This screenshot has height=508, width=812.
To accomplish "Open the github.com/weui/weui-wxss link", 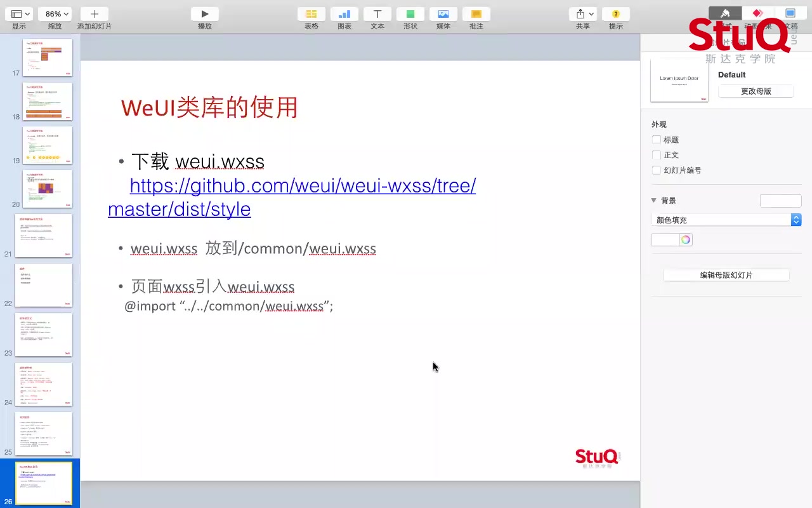I will pos(292,197).
